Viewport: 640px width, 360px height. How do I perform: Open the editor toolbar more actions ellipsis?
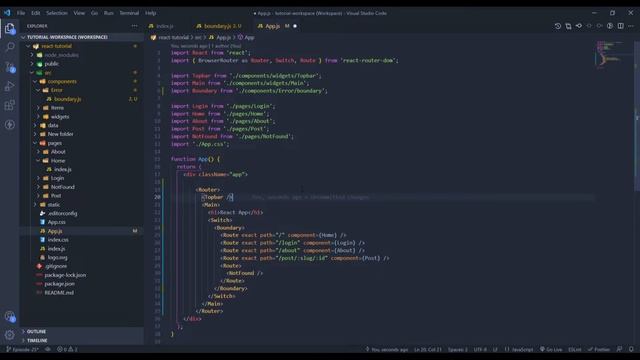(631, 26)
